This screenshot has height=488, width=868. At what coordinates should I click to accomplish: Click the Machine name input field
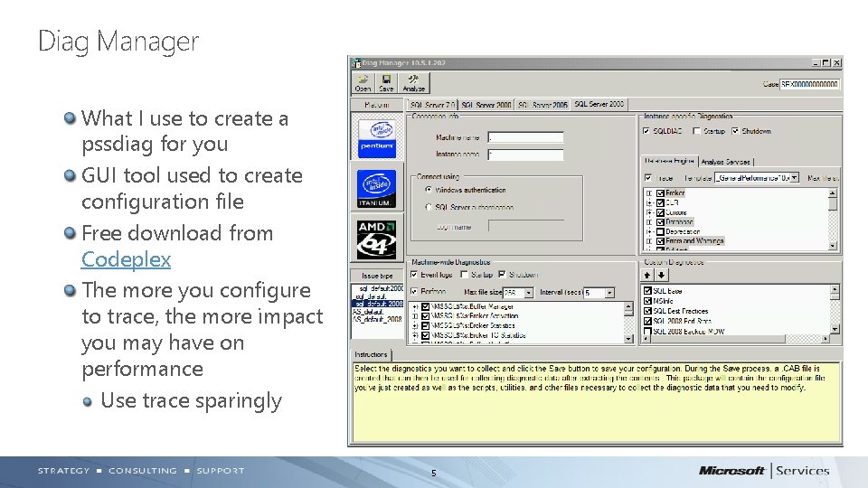coord(525,137)
